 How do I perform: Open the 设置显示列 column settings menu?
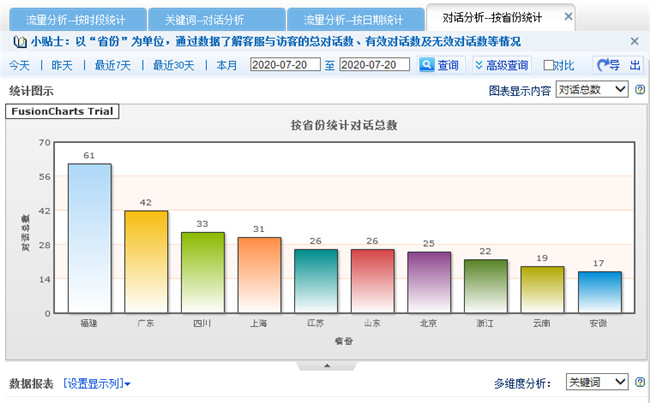coord(96,383)
